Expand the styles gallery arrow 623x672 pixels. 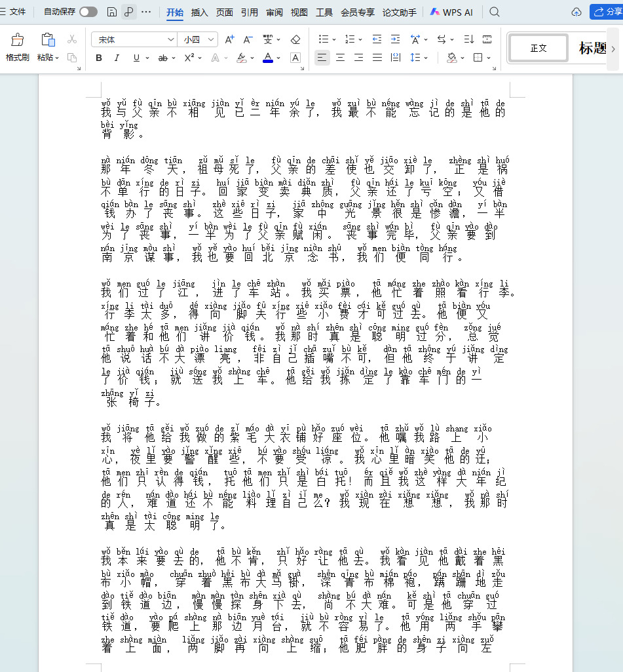point(613,49)
